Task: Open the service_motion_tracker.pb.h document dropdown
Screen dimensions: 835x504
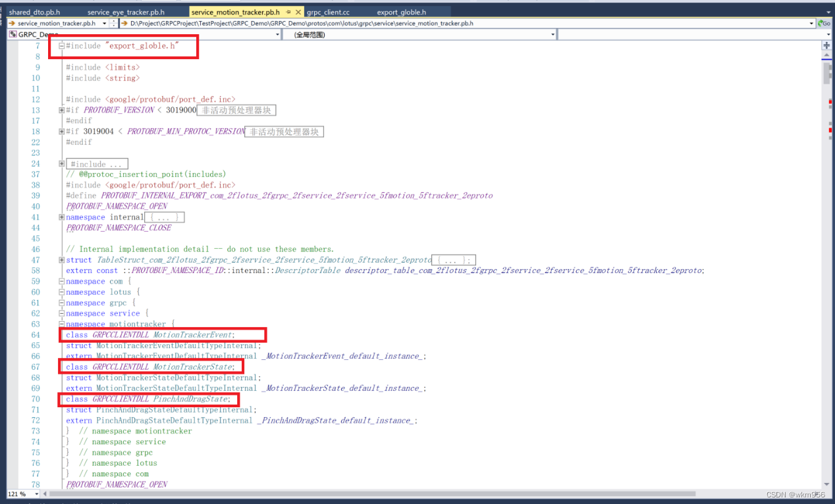Action: coord(104,23)
